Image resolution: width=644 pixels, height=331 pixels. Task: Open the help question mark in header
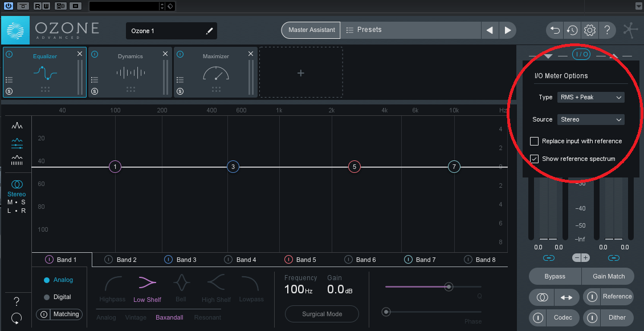(x=608, y=30)
